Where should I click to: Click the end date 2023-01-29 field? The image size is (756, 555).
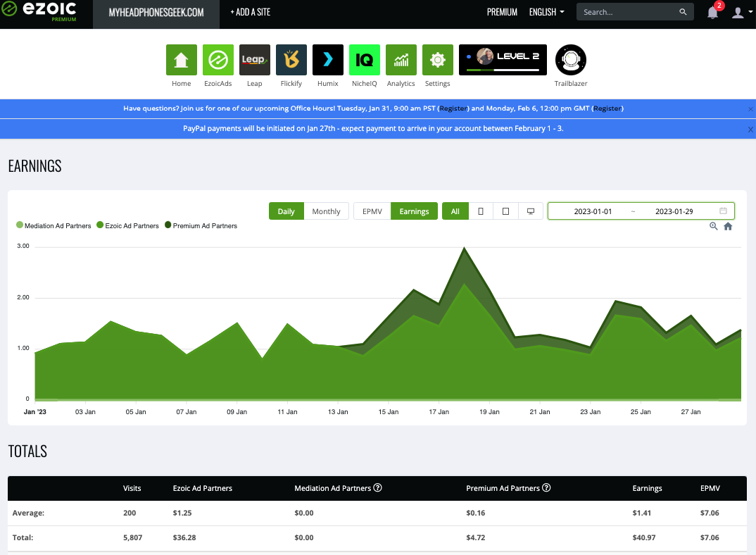click(674, 211)
